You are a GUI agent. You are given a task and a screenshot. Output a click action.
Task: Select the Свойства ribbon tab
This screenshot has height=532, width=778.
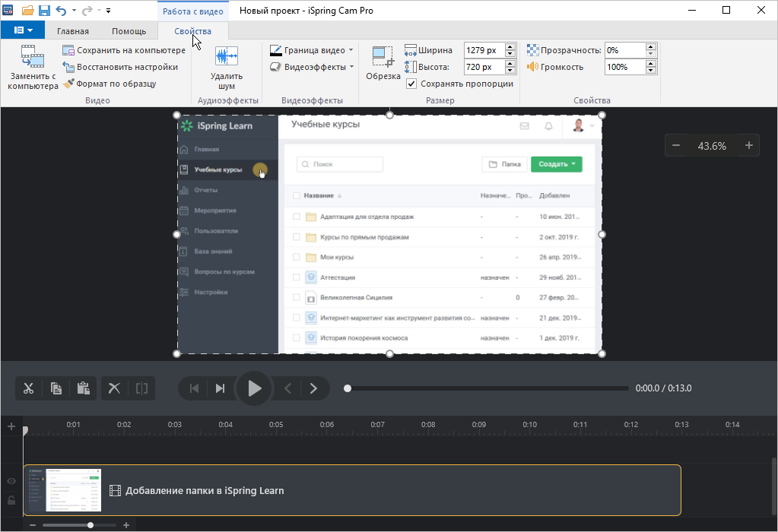pyautogui.click(x=192, y=30)
